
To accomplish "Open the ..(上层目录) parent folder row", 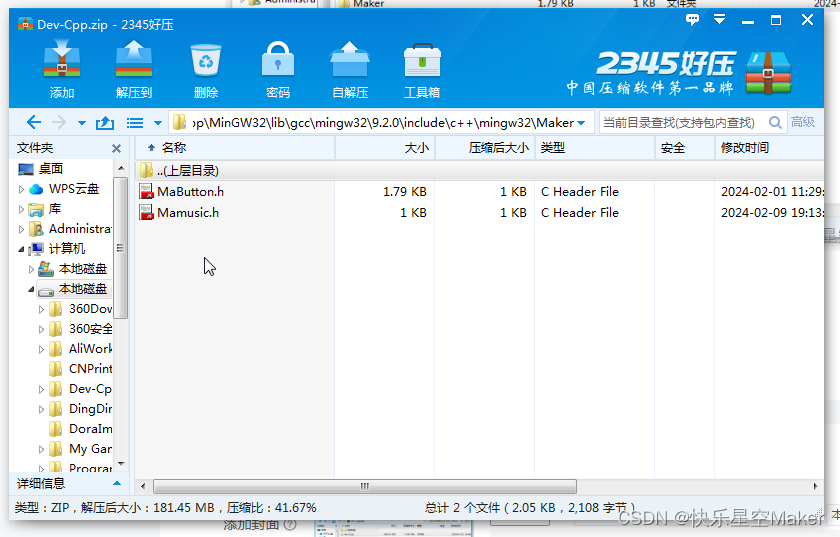I will (x=479, y=170).
